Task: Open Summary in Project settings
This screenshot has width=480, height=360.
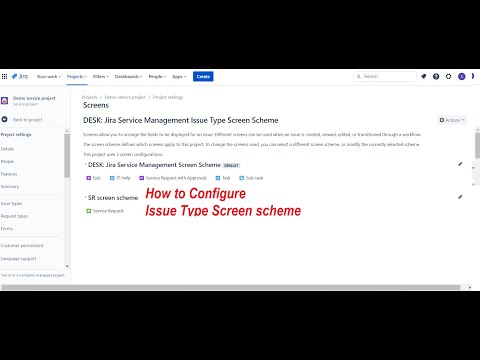Action: point(10,186)
